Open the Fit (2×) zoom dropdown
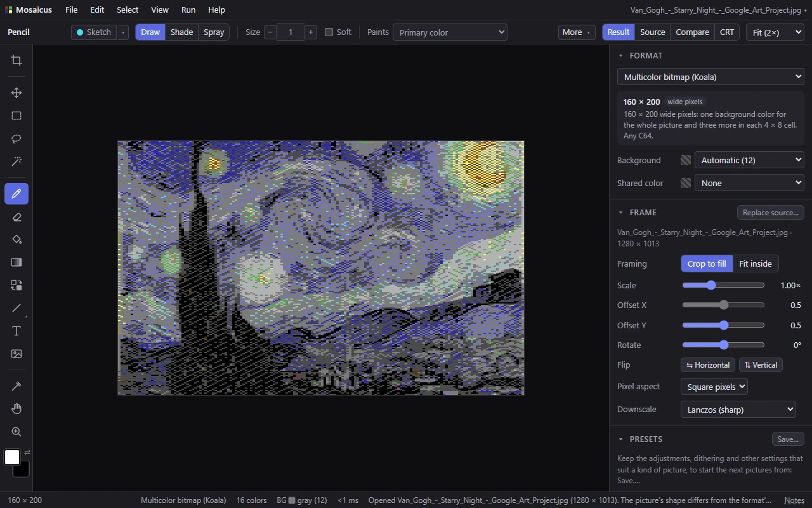The width and height of the screenshot is (812, 508). point(775,32)
